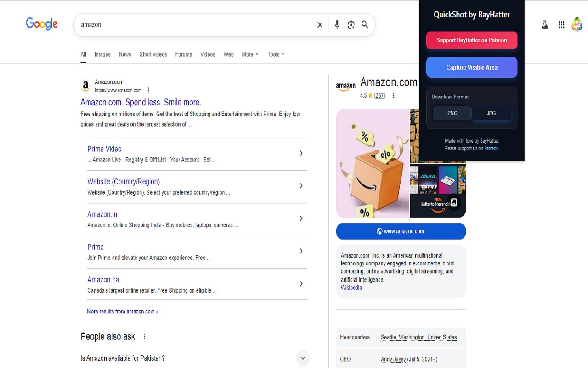588x368 pixels.
Task: Click the 'Headquarters' label in the info table
Action: [x=355, y=337]
